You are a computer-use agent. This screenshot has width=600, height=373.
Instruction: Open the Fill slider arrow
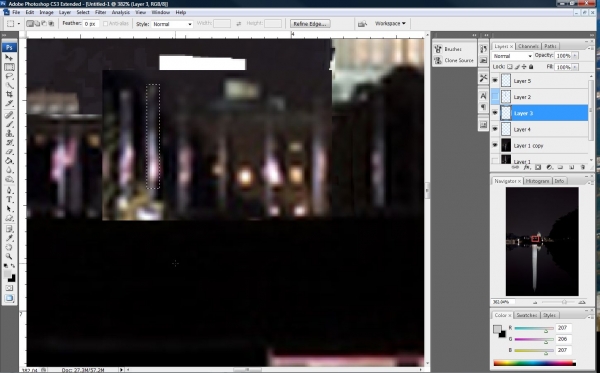575,67
